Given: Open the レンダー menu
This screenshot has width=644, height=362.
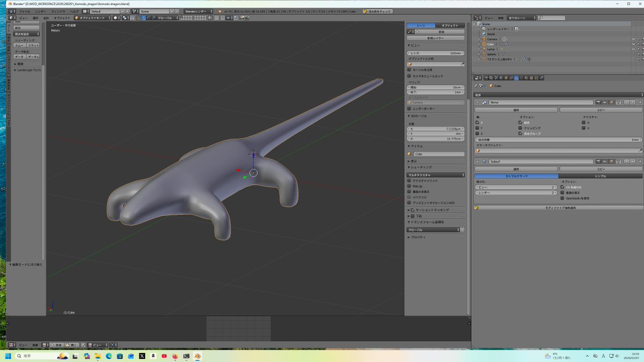Looking at the screenshot, I should pyautogui.click(x=41, y=11).
